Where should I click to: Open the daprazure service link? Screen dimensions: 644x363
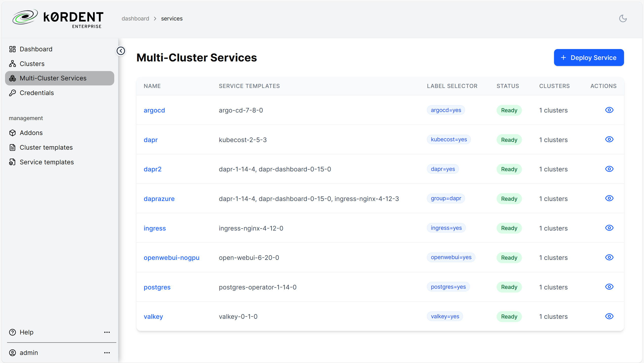click(159, 199)
